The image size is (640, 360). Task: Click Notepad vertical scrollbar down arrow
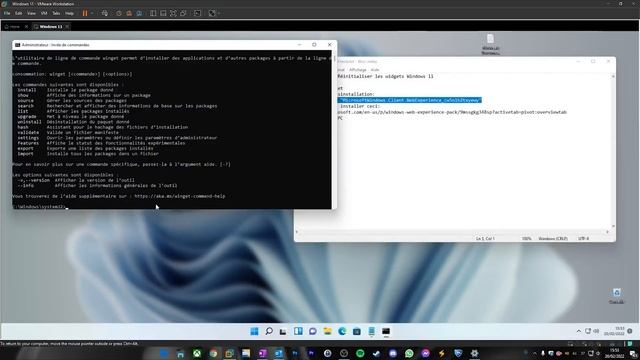613,226
